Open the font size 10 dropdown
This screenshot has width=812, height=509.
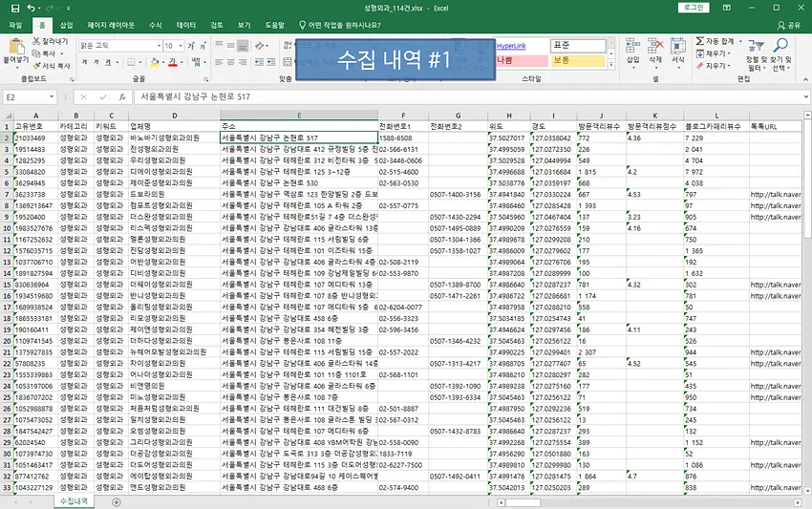(181, 46)
